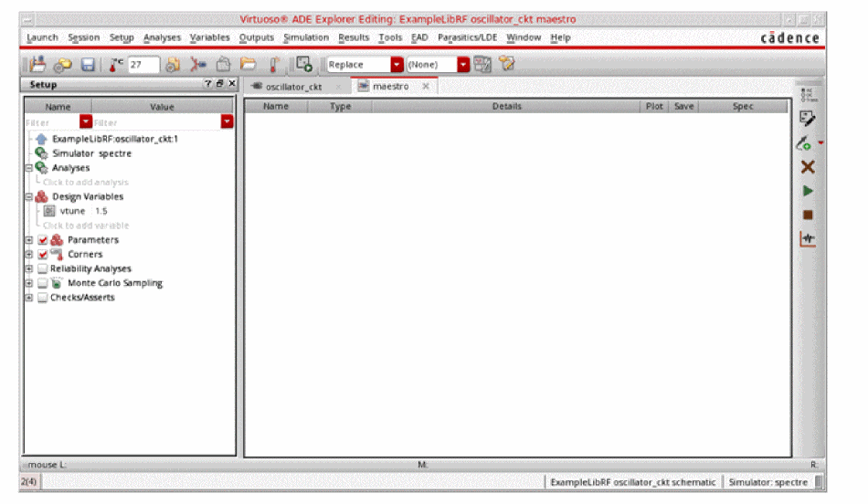The image size is (868, 504).
Task: Close the Setup panel
Action: click(232, 83)
